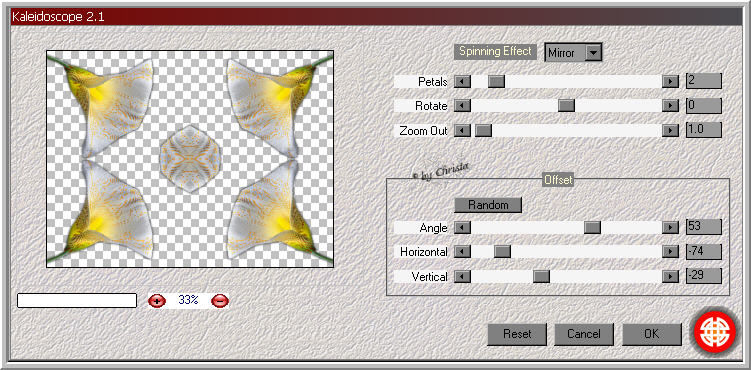Increase Horizontal offset with right arrow
This screenshot has height=370, width=751.
671,251
